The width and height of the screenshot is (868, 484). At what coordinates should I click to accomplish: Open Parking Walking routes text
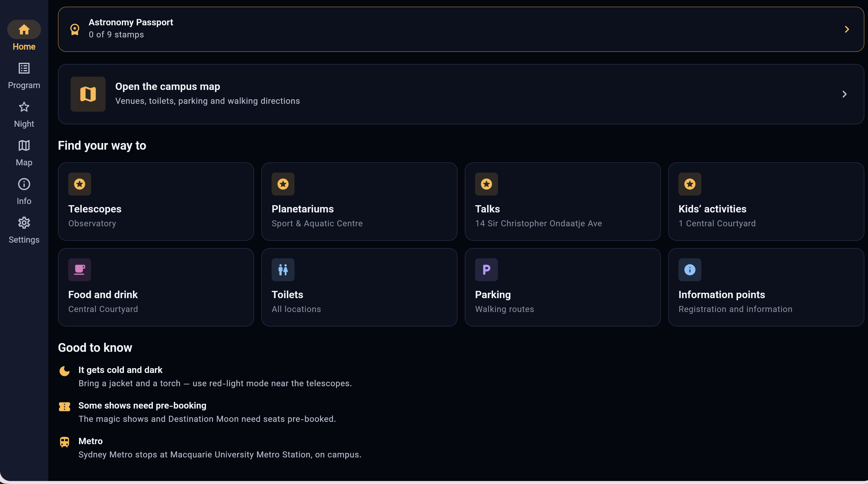[x=505, y=309]
